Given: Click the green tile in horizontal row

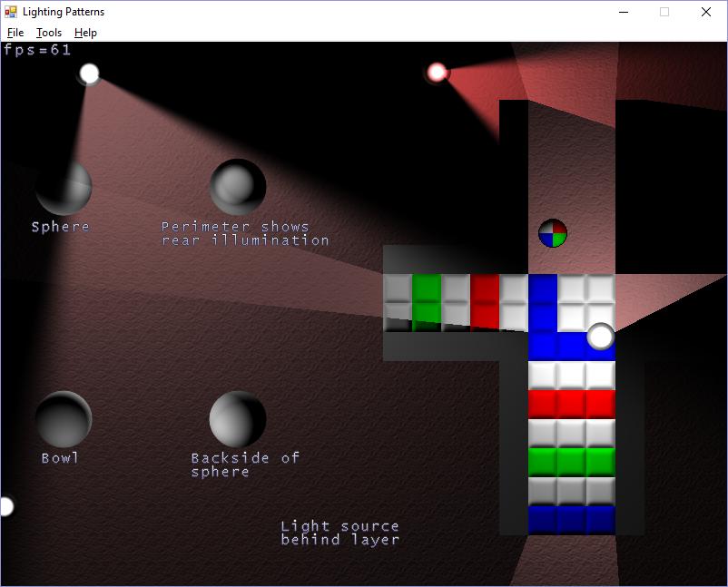Looking at the screenshot, I should point(427,301).
